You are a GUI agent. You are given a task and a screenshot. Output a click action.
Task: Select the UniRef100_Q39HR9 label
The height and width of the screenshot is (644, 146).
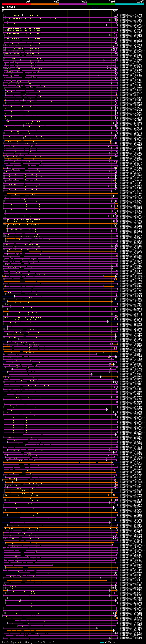pos(131,304)
